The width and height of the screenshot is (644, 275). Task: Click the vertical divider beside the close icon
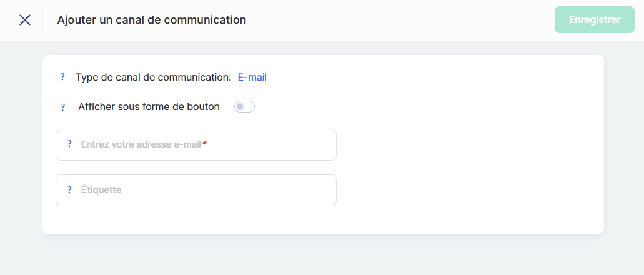[x=42, y=20]
